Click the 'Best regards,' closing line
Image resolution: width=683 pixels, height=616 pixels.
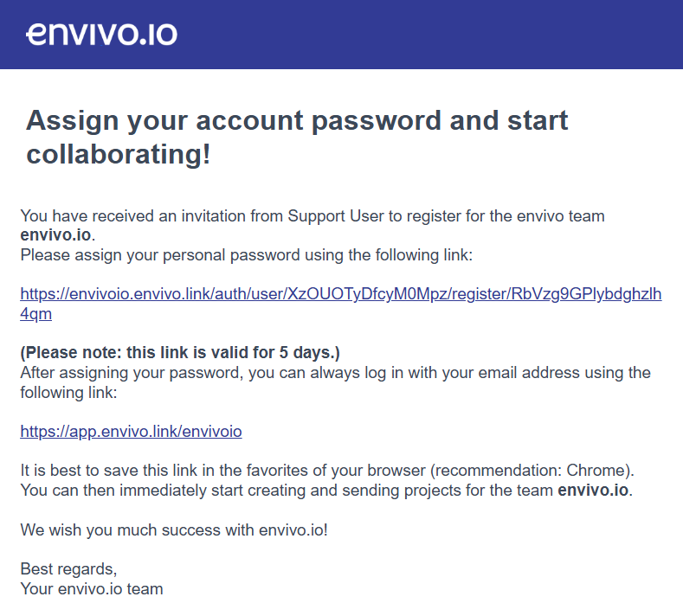coord(68,569)
